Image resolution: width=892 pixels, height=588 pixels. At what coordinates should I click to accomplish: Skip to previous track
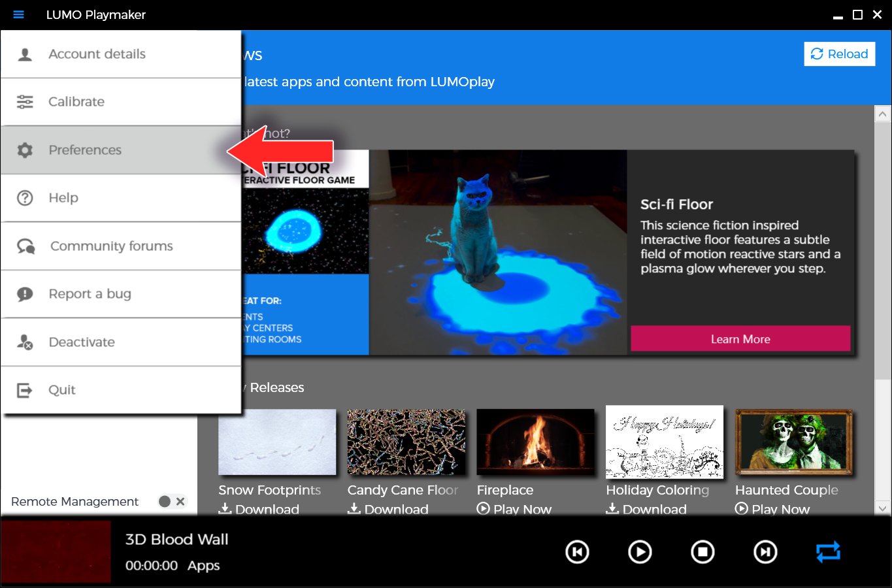coord(577,552)
